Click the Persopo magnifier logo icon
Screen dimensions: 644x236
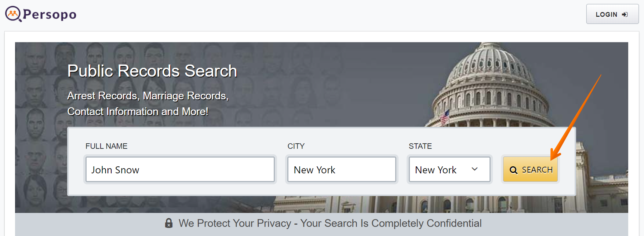tap(13, 14)
